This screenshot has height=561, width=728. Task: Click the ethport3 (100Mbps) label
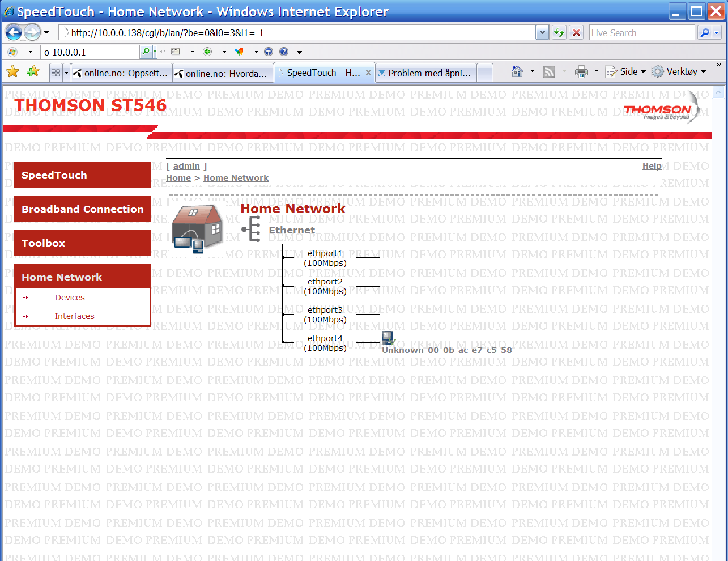coord(325,314)
